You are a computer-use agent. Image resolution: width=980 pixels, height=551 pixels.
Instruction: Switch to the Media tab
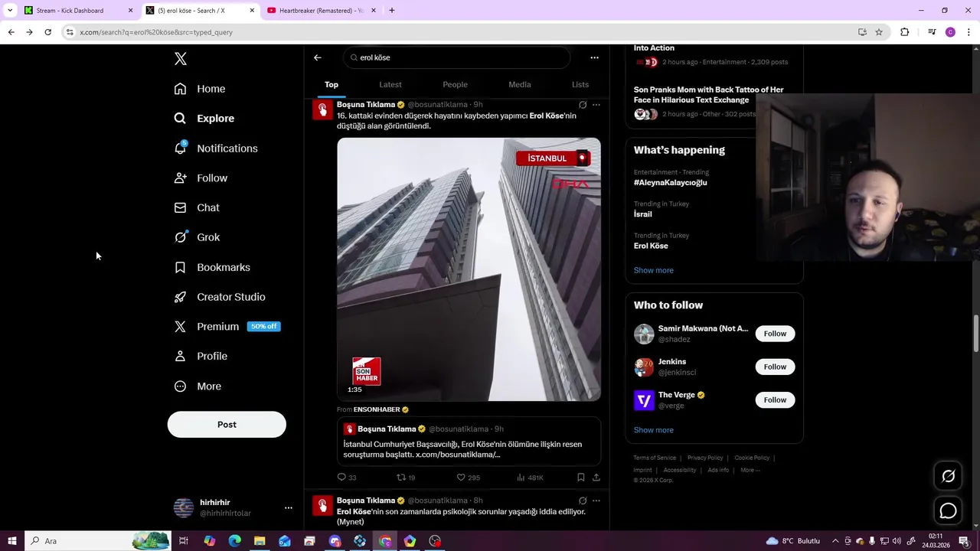click(x=520, y=84)
